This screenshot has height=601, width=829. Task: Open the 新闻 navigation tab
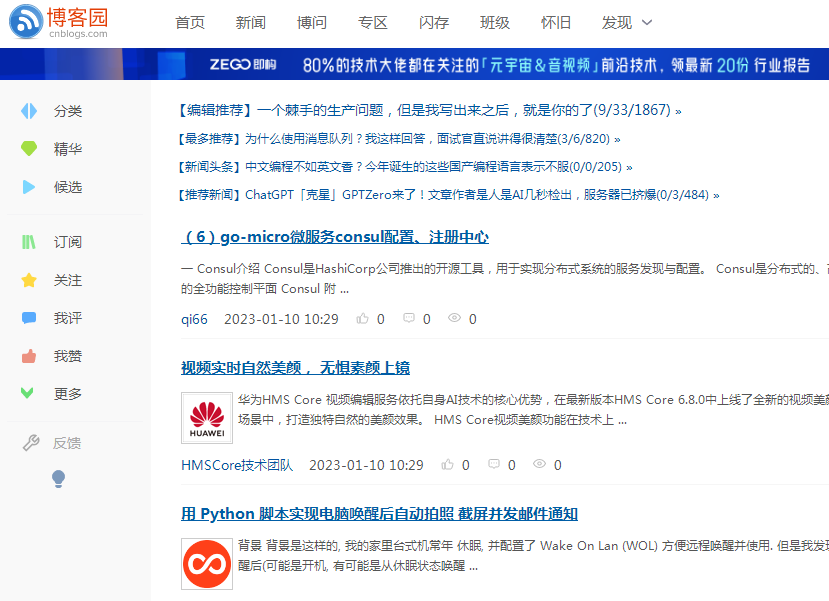pyautogui.click(x=251, y=23)
